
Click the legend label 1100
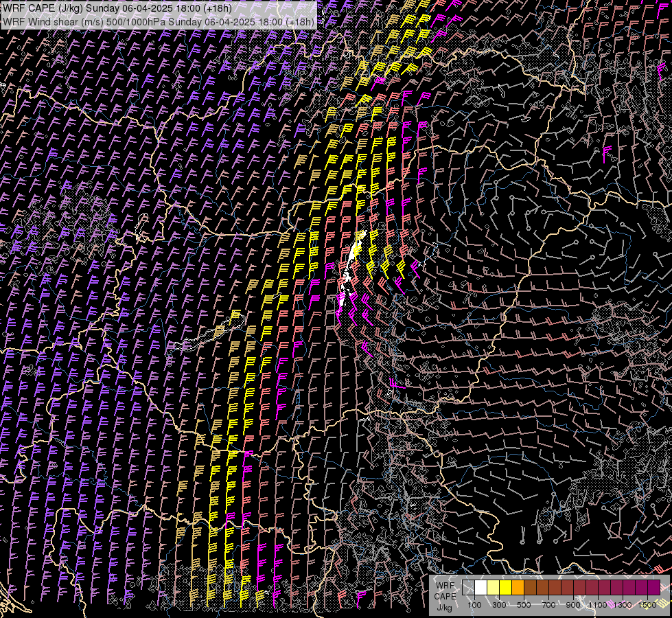(598, 605)
